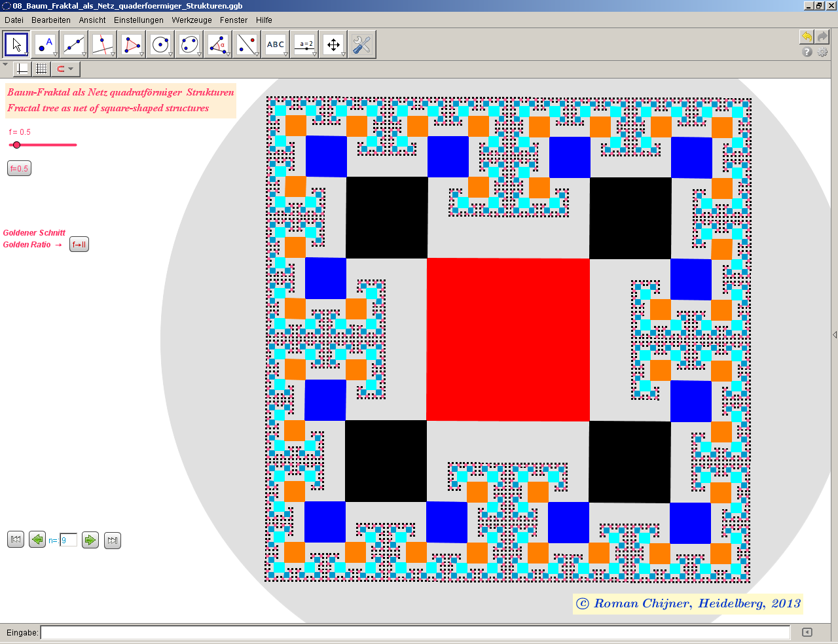Choose the Insert Text ABC tool
838x644 pixels.
[276, 45]
